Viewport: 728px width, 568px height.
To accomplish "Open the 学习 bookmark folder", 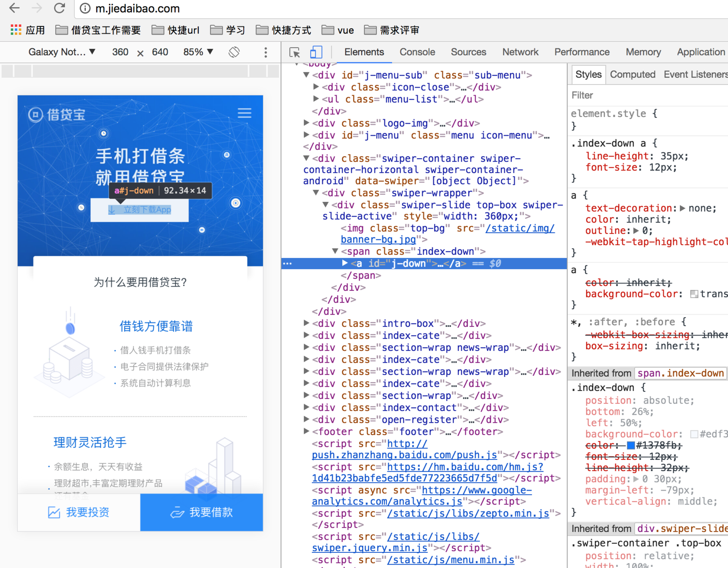I will [x=227, y=30].
